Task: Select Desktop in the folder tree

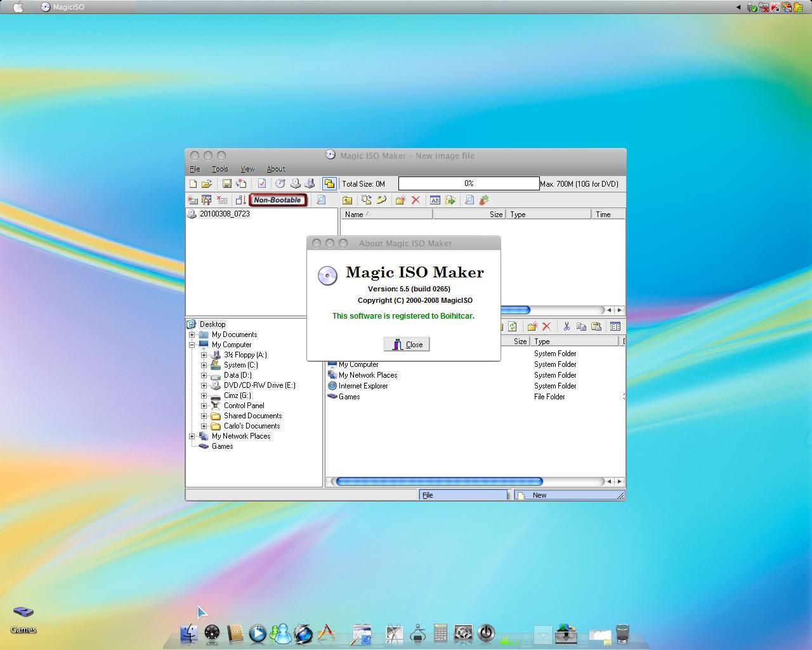Action: coord(213,324)
